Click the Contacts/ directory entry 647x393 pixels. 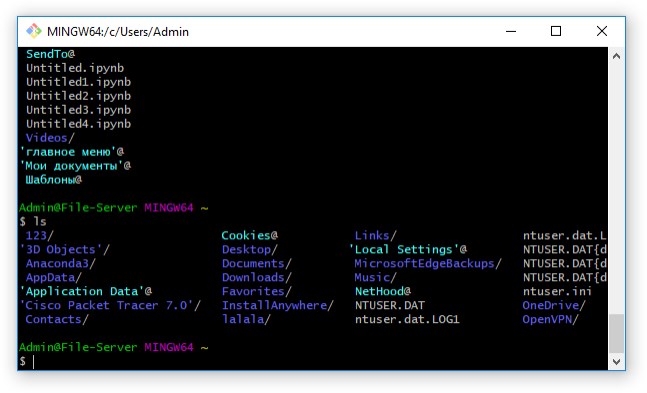click(x=57, y=320)
